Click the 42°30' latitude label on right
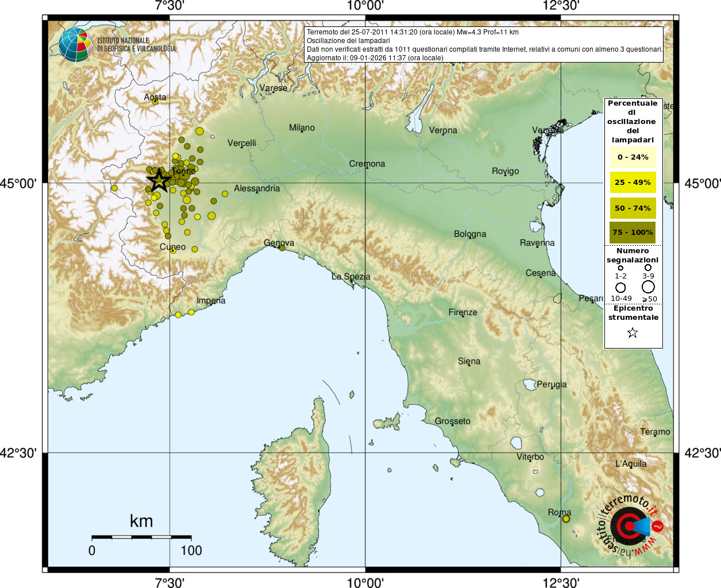721x588 pixels. point(703,454)
